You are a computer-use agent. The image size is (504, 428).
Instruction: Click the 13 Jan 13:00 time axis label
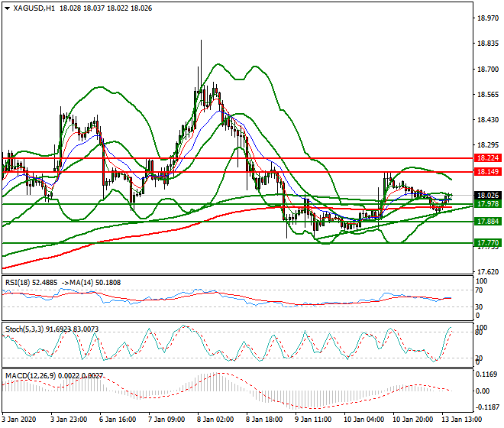(x=461, y=420)
